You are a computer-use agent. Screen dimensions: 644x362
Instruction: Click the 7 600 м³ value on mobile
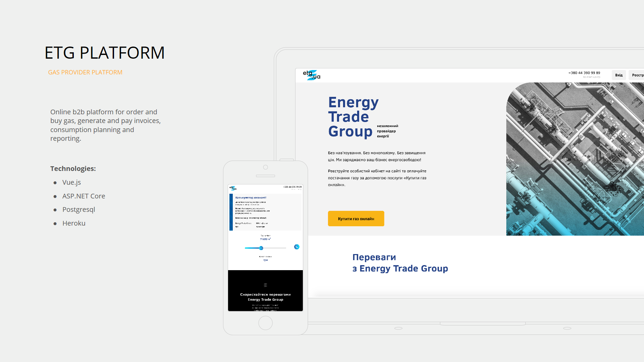point(265,239)
